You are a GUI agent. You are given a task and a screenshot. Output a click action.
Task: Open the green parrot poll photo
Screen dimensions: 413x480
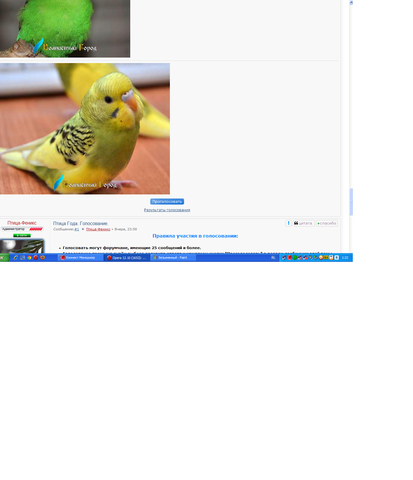pyautogui.click(x=65, y=29)
